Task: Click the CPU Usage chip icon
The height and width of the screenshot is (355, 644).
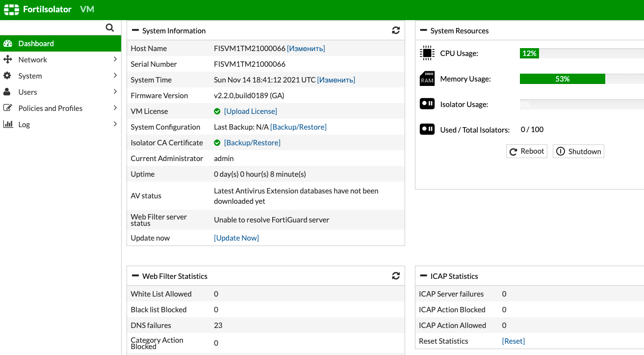Action: point(427,53)
